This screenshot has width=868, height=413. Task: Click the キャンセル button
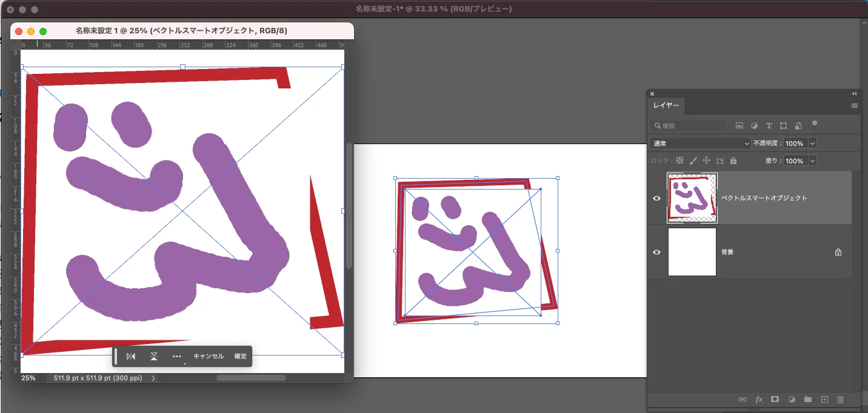click(x=209, y=356)
